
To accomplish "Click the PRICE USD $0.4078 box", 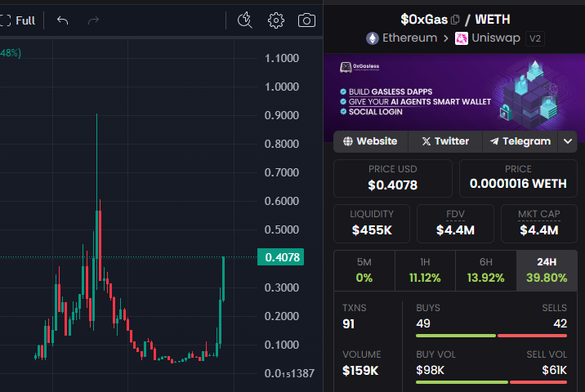I will pos(392,178).
